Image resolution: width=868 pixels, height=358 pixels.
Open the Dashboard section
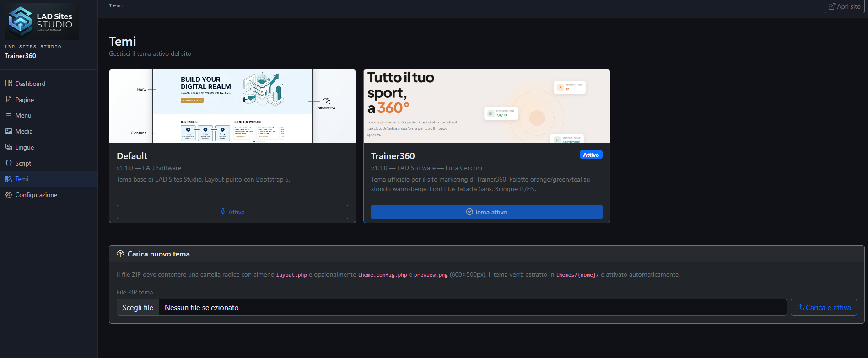coord(49,84)
